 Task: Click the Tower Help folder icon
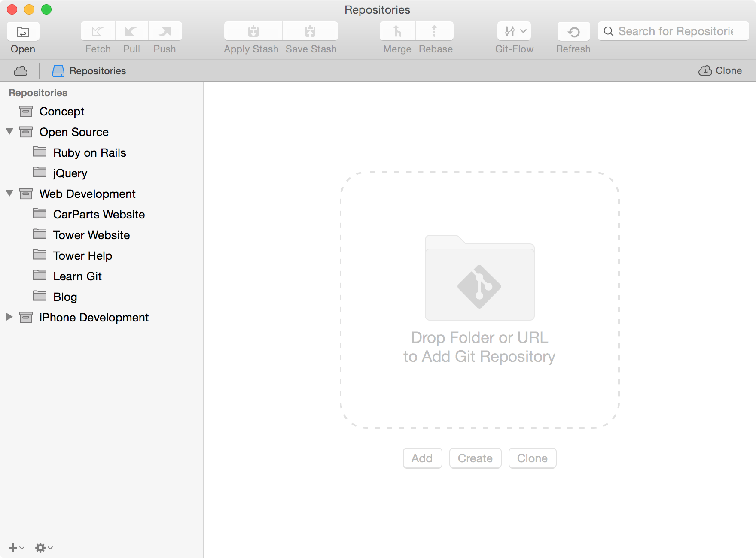click(40, 255)
